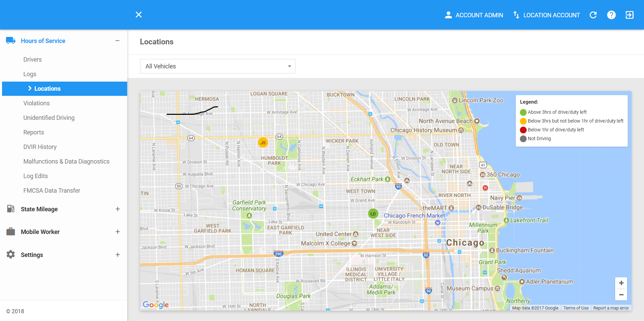Click the '© 2018' footer text
The image size is (644, 321).
pyautogui.click(x=15, y=312)
